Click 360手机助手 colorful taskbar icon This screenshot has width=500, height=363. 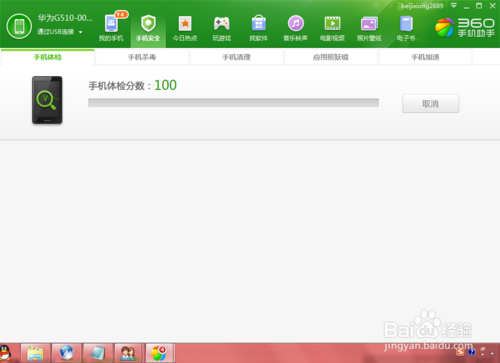(159, 353)
